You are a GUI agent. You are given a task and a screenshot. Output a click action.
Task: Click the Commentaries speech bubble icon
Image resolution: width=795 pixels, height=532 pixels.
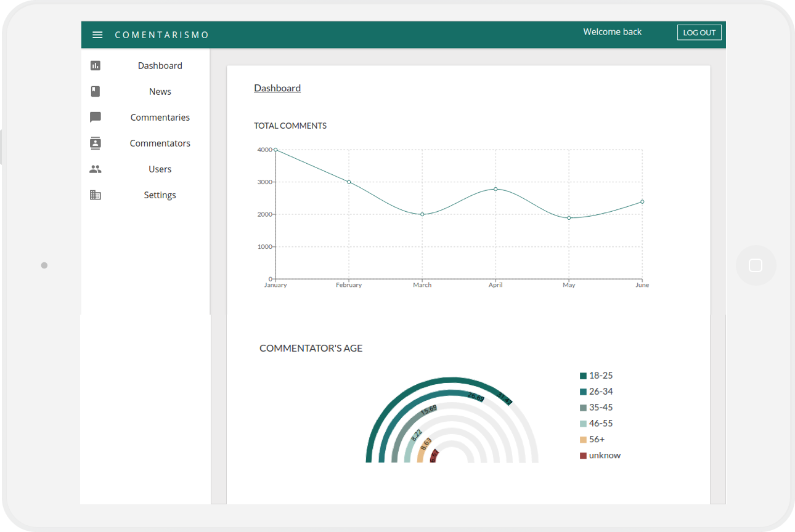coord(96,118)
